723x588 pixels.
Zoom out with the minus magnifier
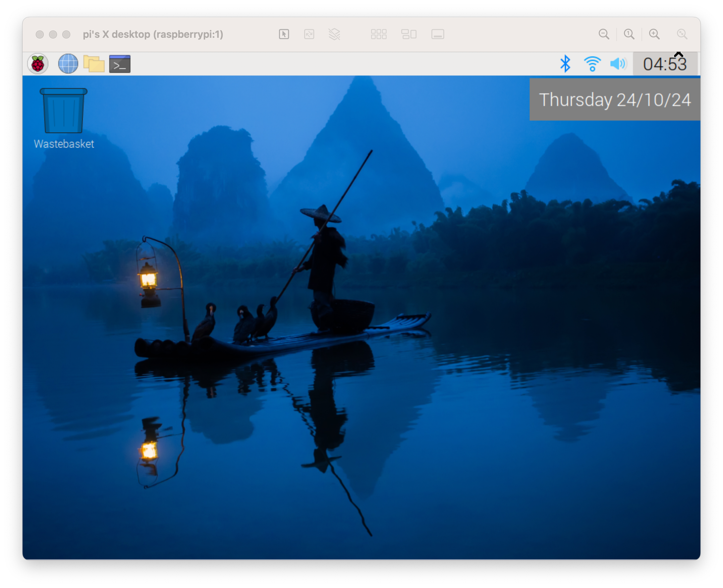(604, 34)
